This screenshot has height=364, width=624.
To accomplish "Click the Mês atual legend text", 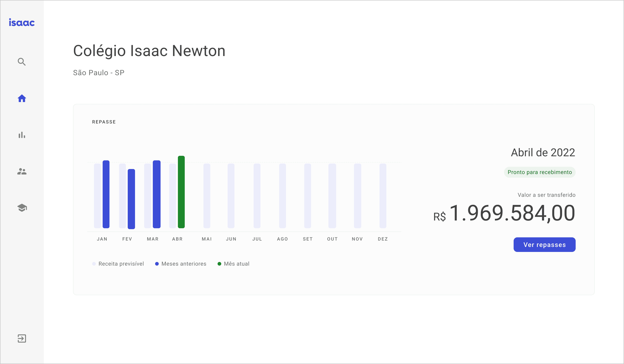I will pos(237,264).
